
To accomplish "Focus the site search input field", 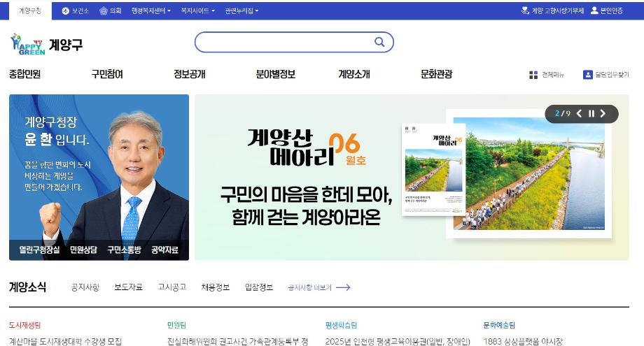I will click(x=283, y=42).
